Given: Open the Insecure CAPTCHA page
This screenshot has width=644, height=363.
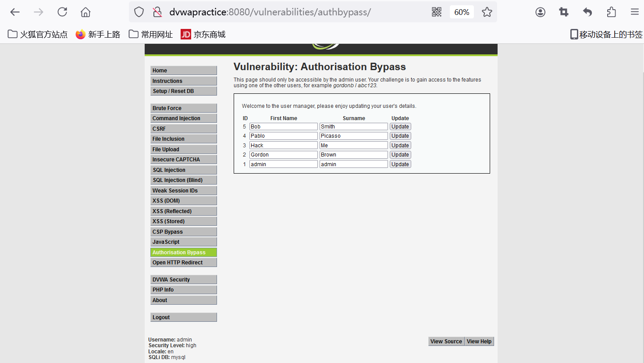Looking at the screenshot, I should click(x=184, y=160).
